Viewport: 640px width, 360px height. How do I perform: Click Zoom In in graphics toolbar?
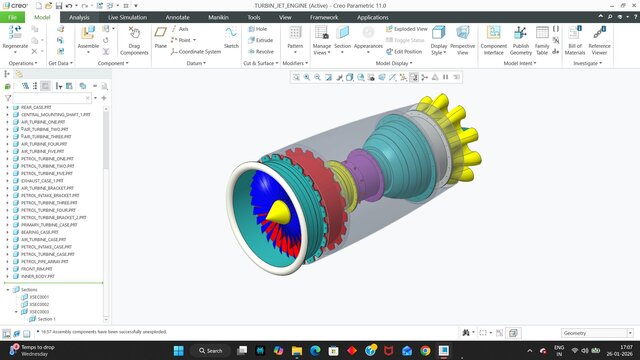pos(307,77)
